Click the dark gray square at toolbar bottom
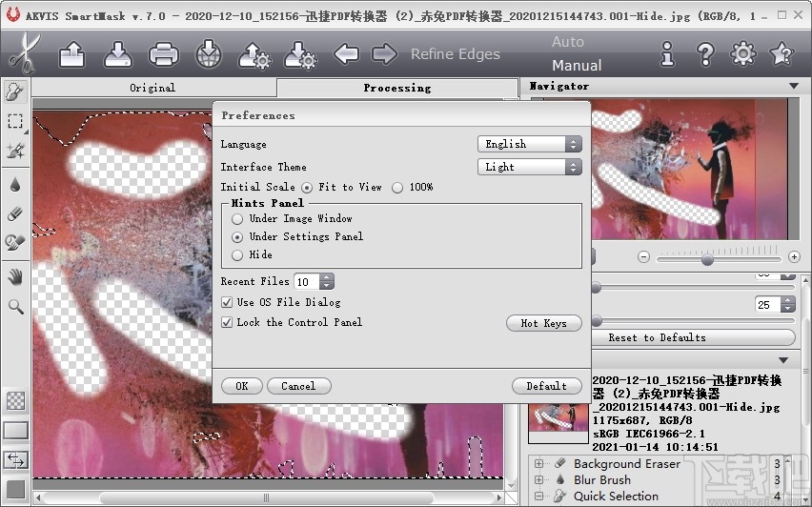 tap(15, 490)
